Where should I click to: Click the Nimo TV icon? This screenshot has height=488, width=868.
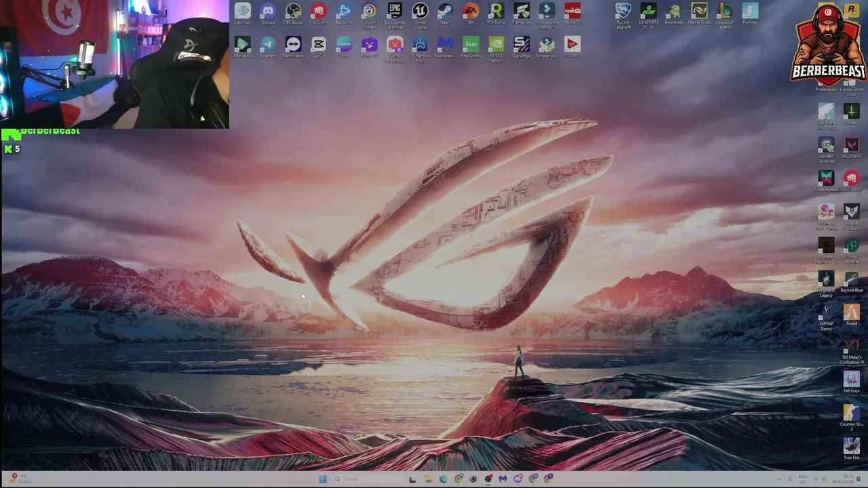pyautogui.click(x=369, y=47)
